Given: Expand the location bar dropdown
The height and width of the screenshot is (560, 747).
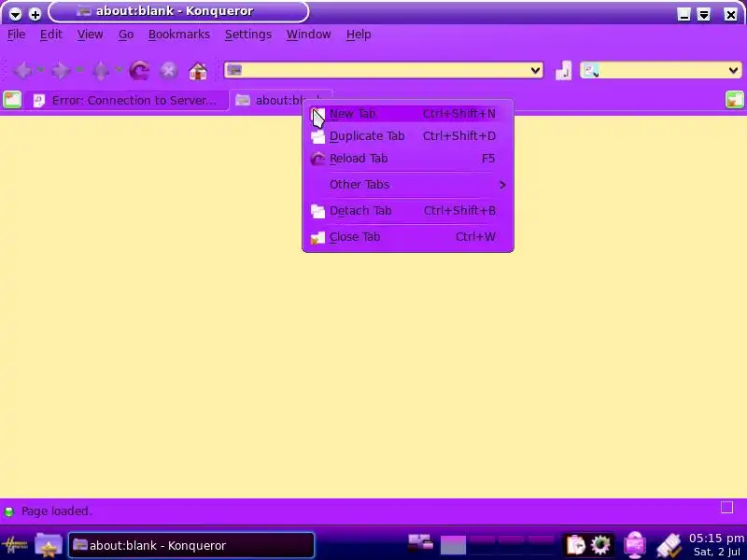Looking at the screenshot, I should (535, 71).
